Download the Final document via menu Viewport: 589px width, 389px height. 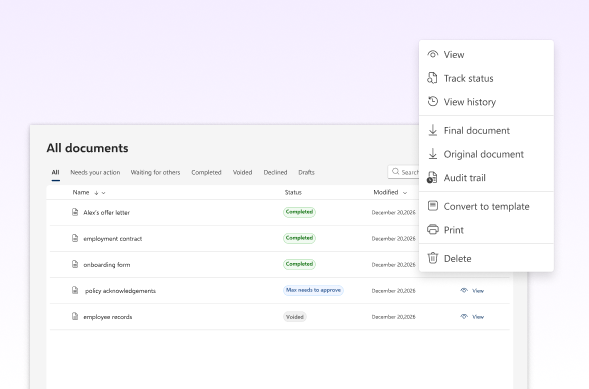(x=486, y=130)
